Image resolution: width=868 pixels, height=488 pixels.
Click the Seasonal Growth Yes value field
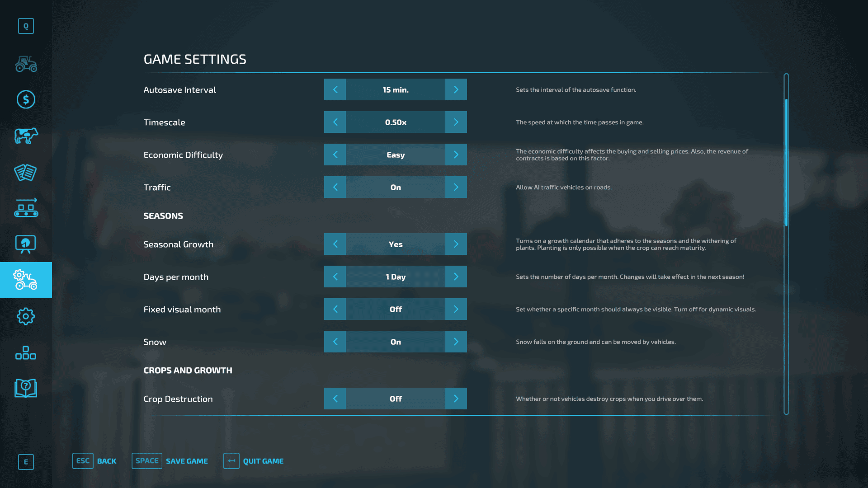pos(396,244)
